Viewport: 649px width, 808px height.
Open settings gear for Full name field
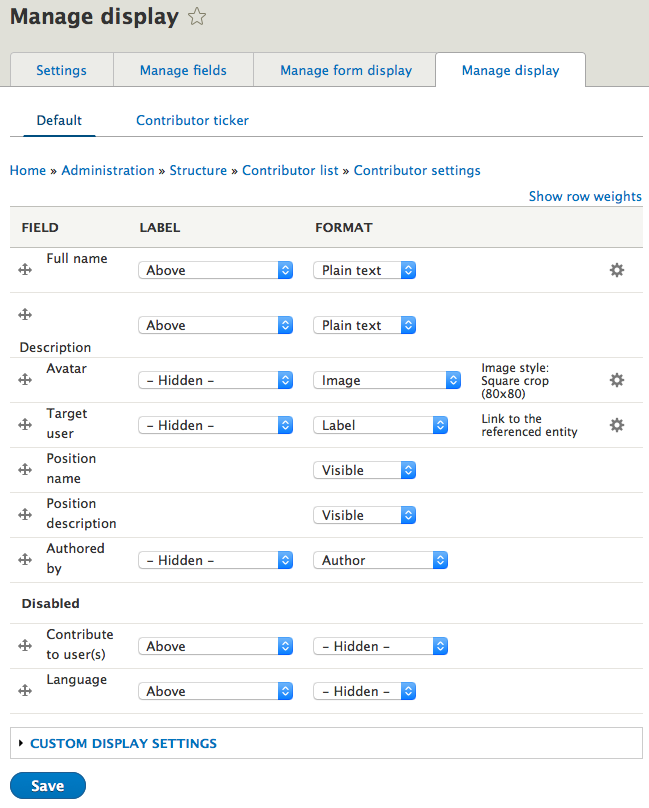click(x=617, y=270)
